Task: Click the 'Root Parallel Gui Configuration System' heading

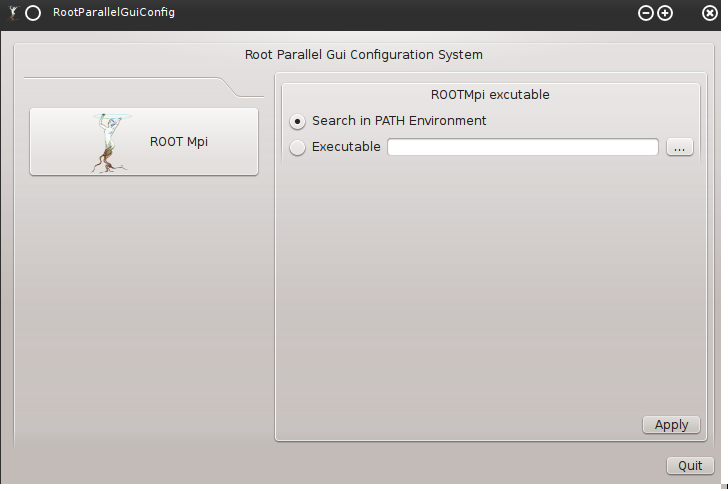Action: click(364, 55)
